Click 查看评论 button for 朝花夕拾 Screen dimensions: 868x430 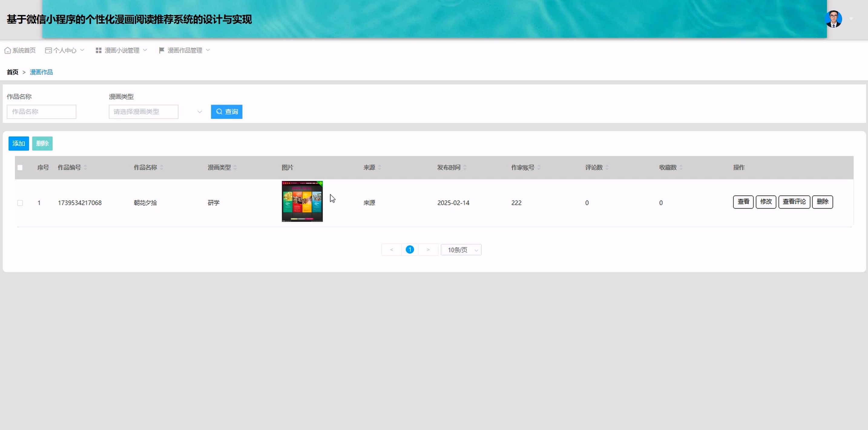click(x=794, y=202)
